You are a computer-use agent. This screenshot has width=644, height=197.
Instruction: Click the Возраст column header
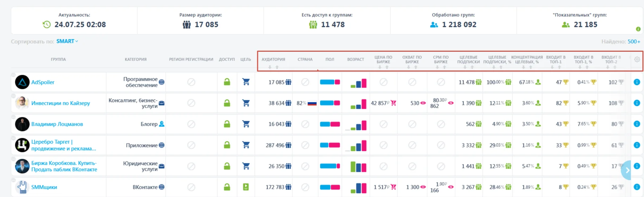356,60
